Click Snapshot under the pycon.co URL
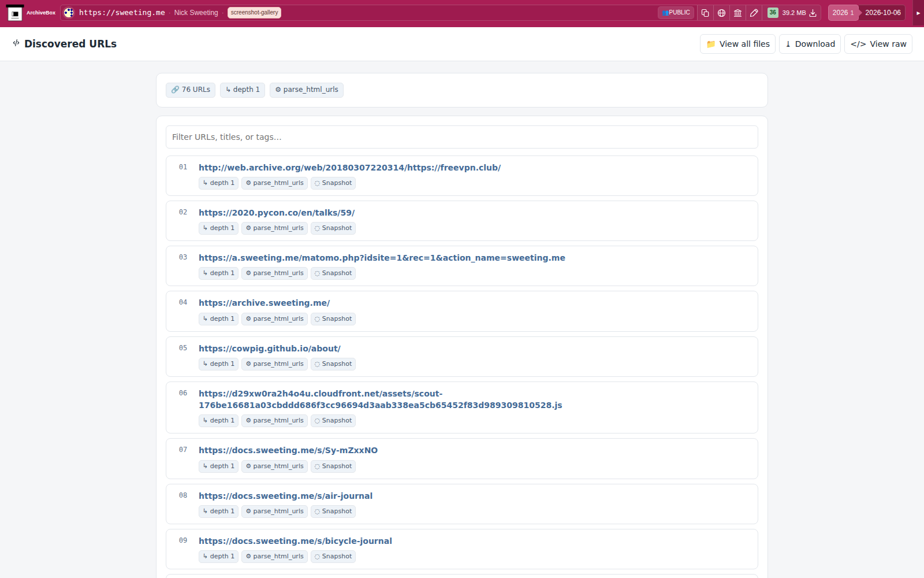The image size is (924, 578). coord(333,228)
